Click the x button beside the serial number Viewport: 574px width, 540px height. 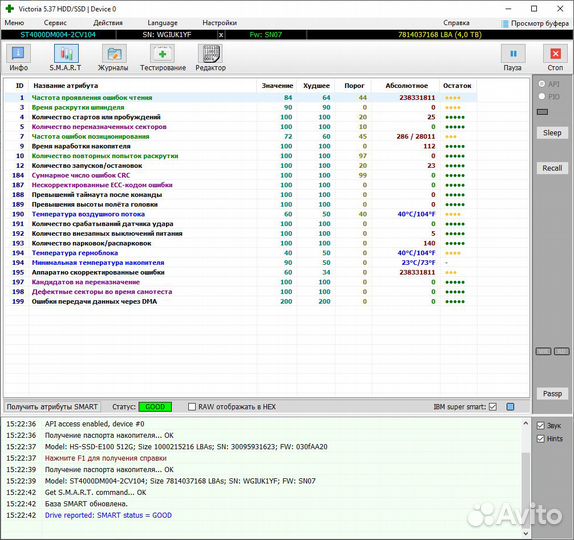pyautogui.click(x=221, y=35)
